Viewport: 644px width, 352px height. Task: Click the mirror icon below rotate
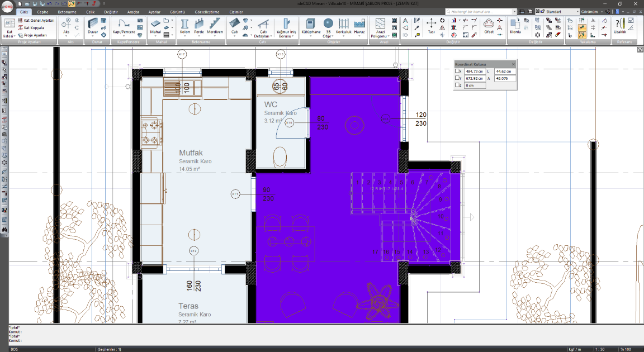[442, 28]
